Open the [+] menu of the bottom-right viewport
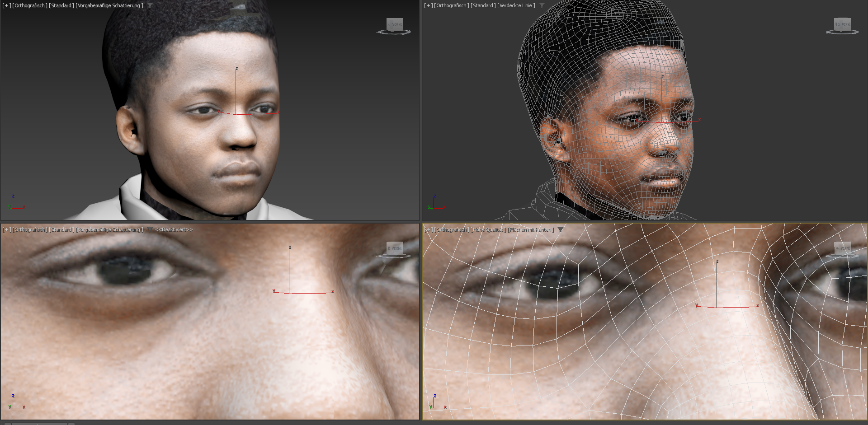 click(x=428, y=229)
